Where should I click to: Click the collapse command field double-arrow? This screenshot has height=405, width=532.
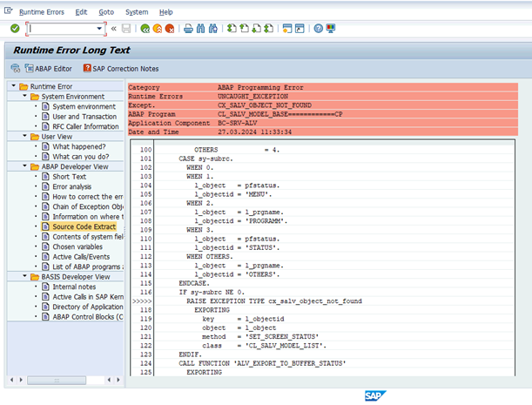[x=114, y=29]
